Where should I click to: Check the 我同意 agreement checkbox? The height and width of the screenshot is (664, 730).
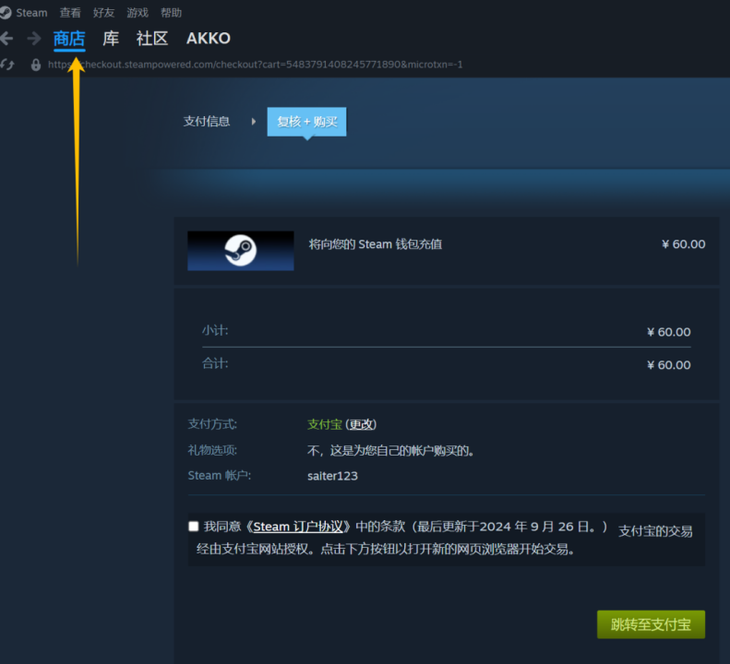(194, 526)
